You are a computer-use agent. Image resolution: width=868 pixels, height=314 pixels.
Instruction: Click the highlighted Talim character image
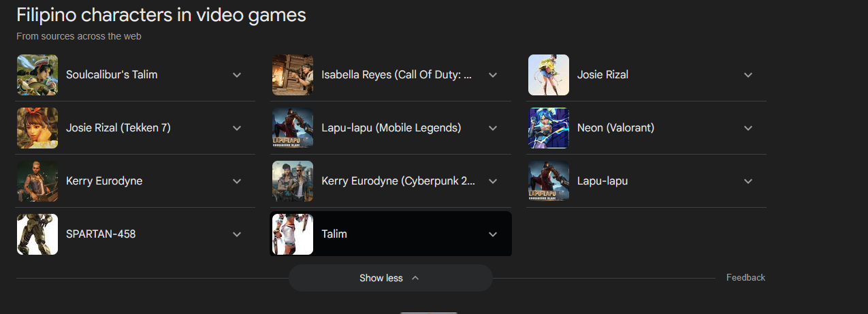(x=293, y=234)
